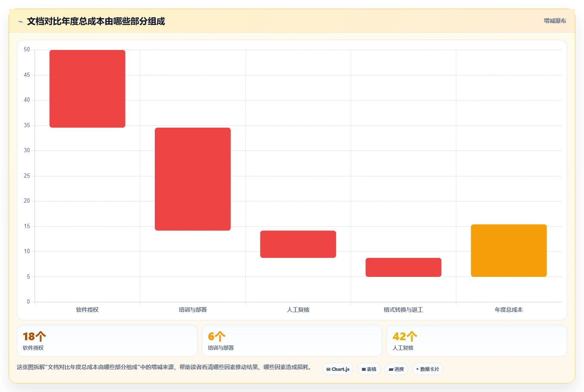584x392 pixels.
Task: Click the red 格式转换与返工 waterfall bar
Action: [403, 267]
